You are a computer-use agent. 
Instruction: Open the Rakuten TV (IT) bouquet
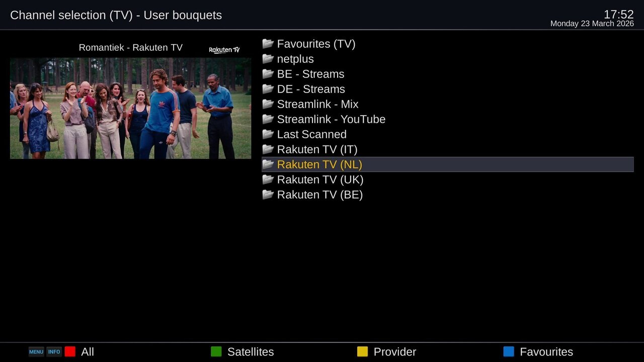tap(448, 149)
